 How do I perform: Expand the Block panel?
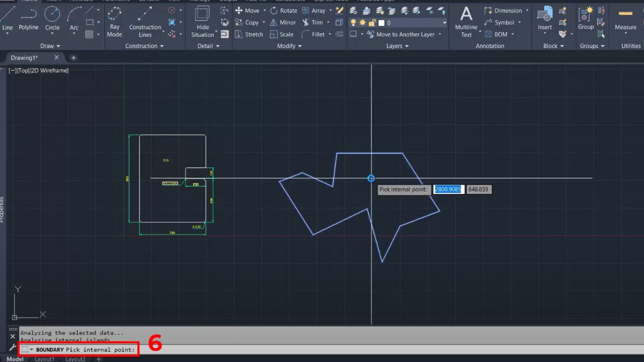tap(553, 46)
